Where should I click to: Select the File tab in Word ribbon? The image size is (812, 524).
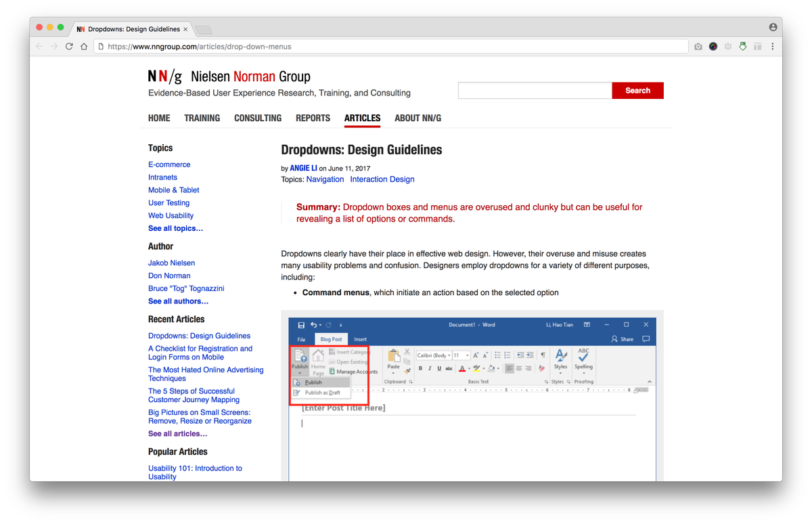pos(302,339)
